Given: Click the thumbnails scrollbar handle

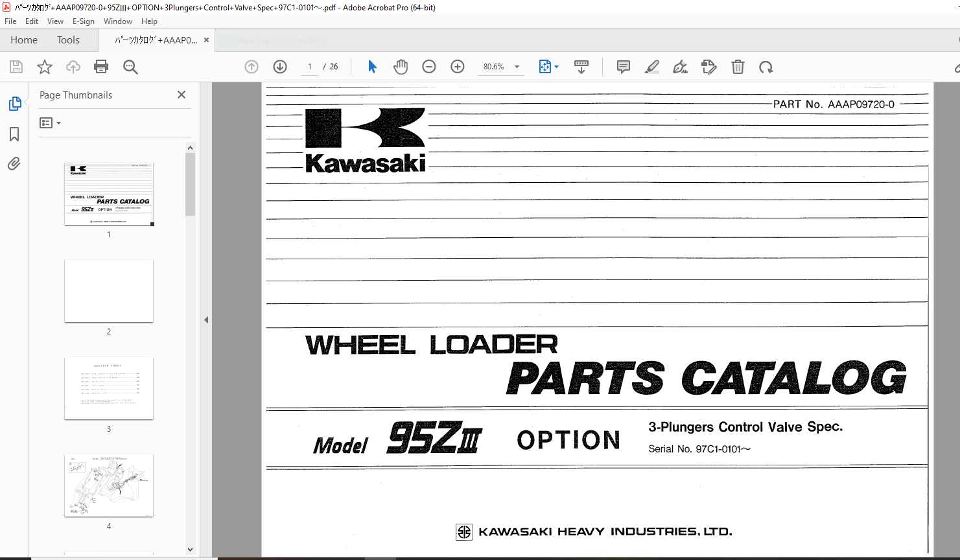Looking at the screenshot, I should 190,185.
